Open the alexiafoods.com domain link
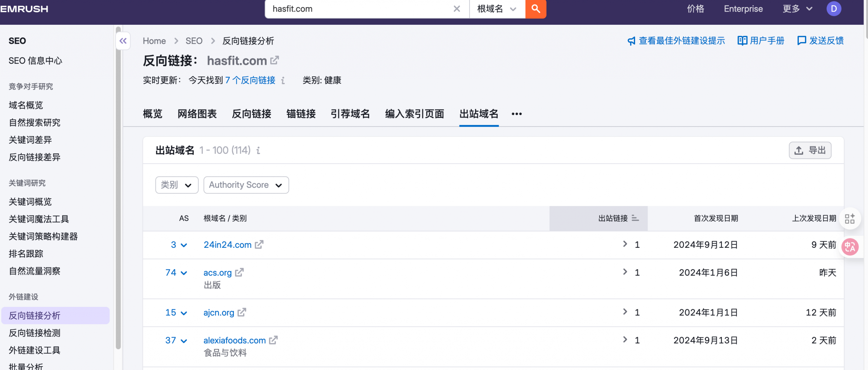Screen dimensions: 868x370 (235, 340)
